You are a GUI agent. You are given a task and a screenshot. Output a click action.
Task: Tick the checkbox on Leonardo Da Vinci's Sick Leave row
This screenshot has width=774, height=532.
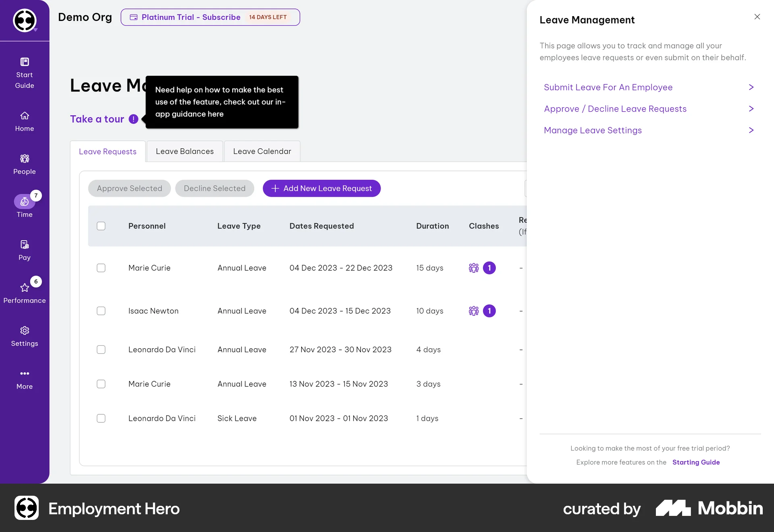tap(101, 418)
